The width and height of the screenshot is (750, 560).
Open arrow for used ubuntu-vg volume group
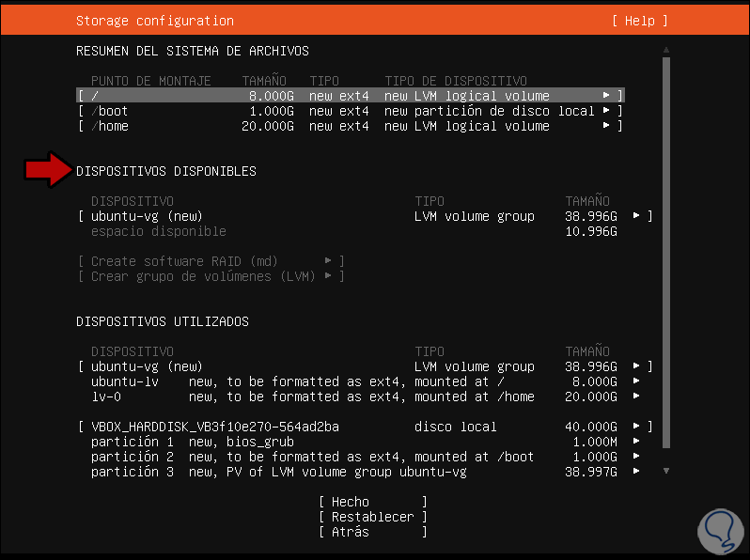tap(637, 366)
